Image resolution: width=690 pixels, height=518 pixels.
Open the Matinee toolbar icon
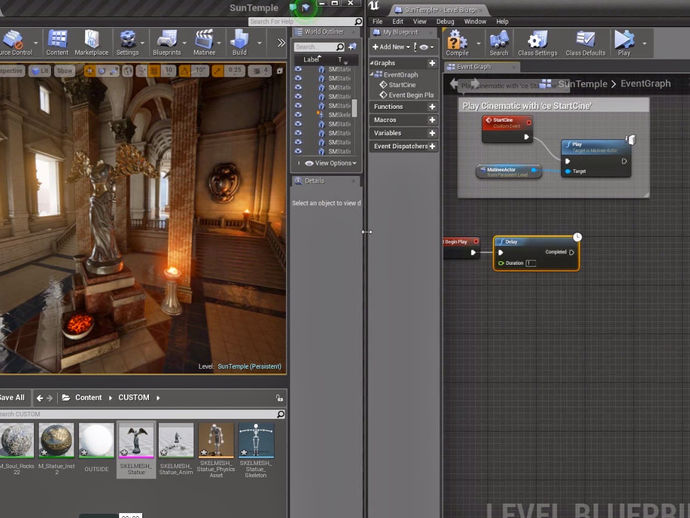point(204,43)
